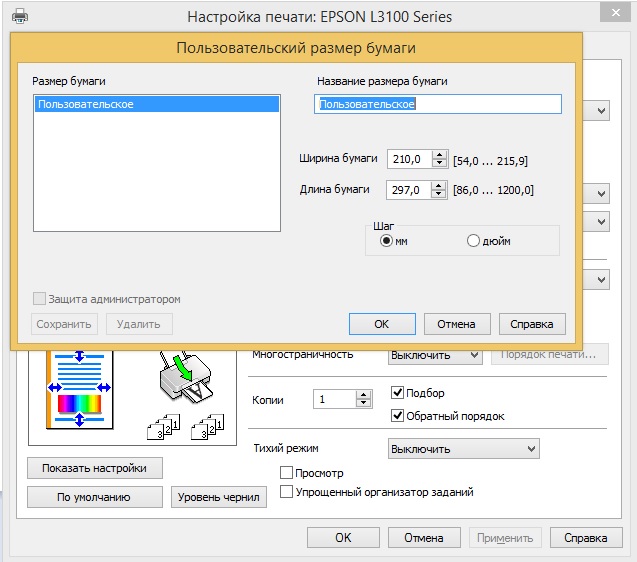This screenshot has height=562, width=637.
Task: Increase paper length with up arrow
Action: click(x=438, y=185)
